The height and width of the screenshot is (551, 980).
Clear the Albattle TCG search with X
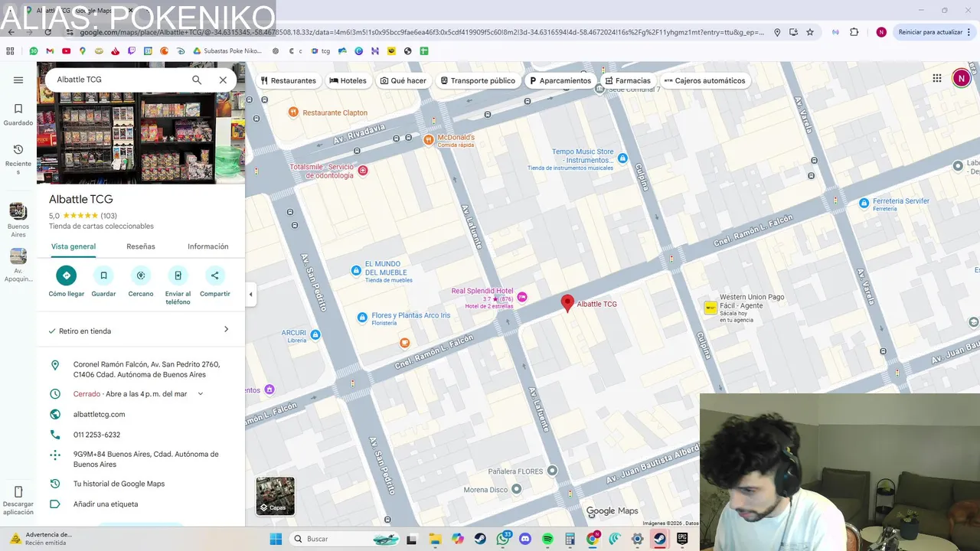point(223,80)
